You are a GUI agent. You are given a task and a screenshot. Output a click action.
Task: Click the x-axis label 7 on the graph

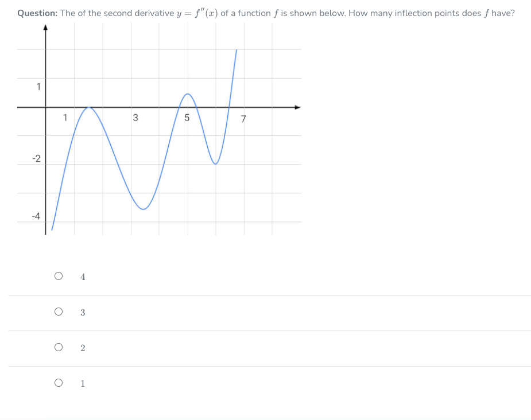(x=243, y=119)
